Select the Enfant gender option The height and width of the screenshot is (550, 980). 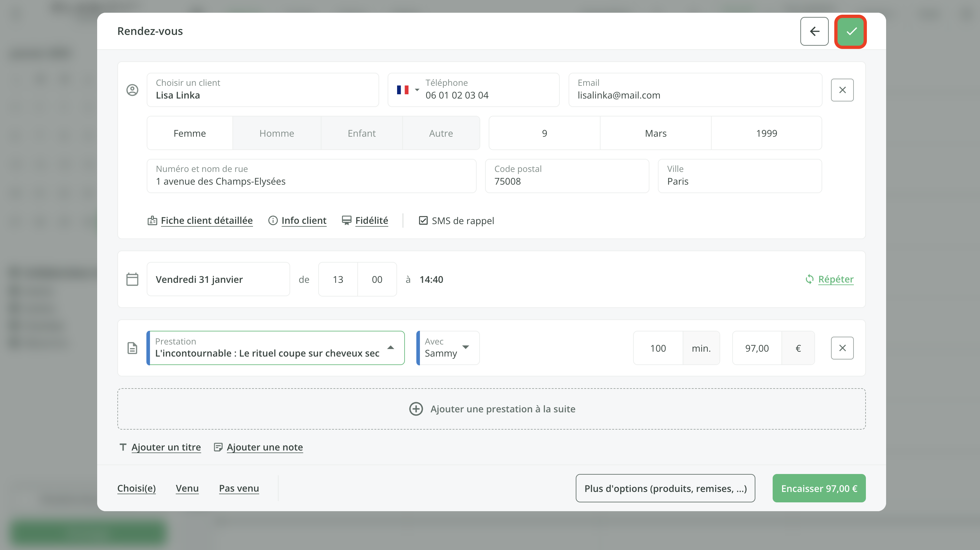[x=362, y=133]
